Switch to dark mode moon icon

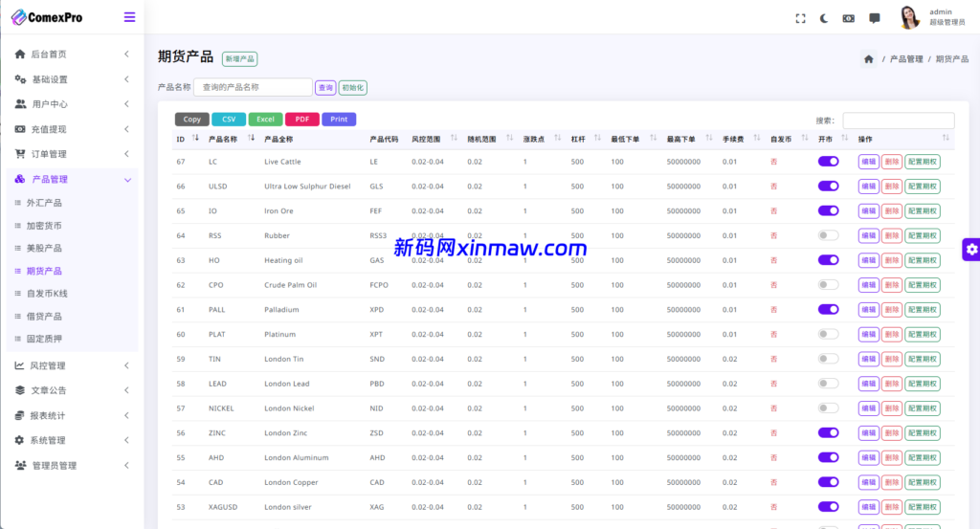click(x=824, y=18)
